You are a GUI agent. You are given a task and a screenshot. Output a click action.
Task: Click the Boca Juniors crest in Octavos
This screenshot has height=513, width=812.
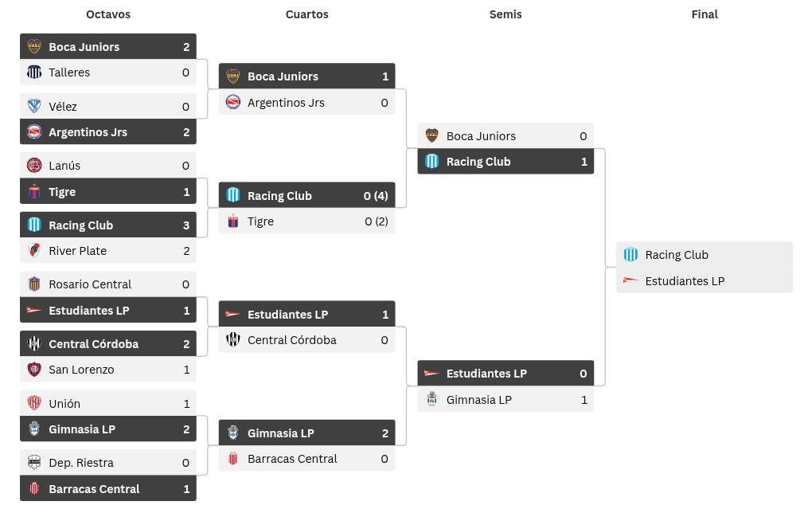[34, 46]
